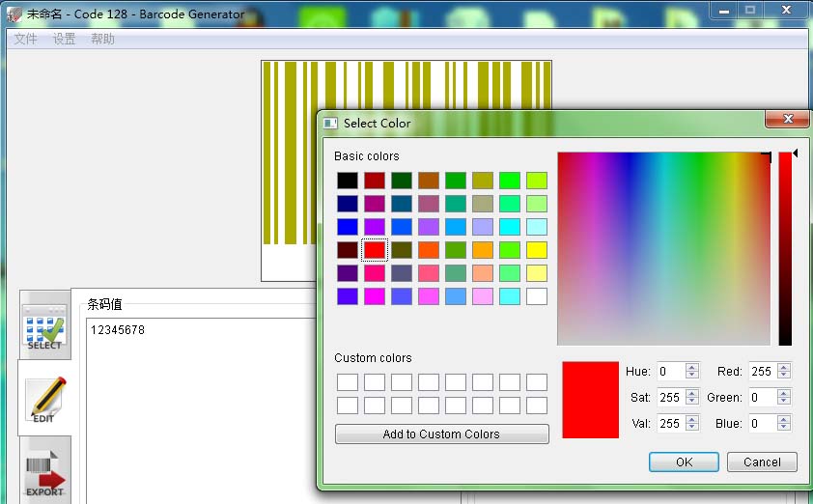Image resolution: width=813 pixels, height=504 pixels.
Task: Pick the dark maroon swatch in fourth row
Action: pyautogui.click(x=348, y=250)
